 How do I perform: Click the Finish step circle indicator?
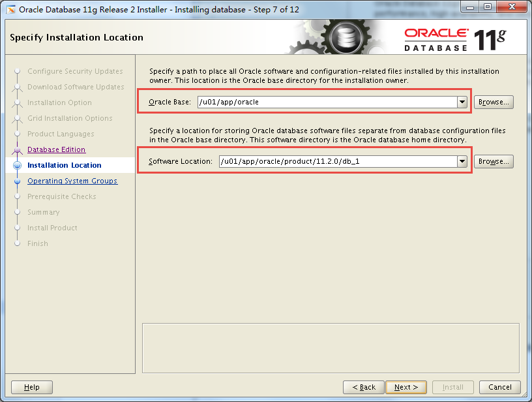[18, 243]
